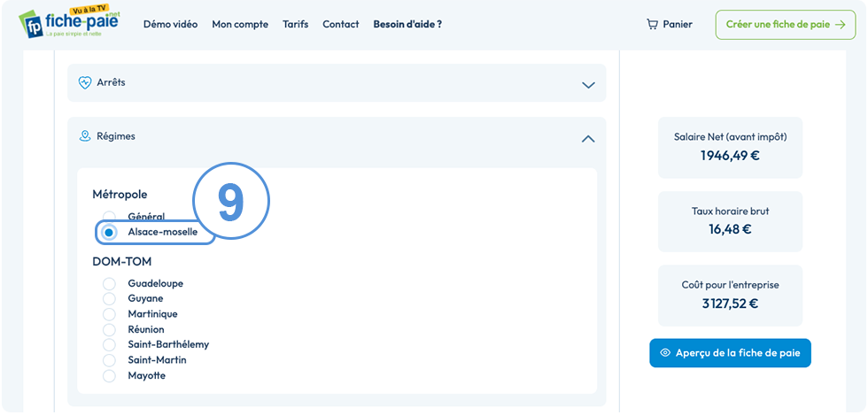Click the Salaire Net value 1946,49 €
The height and width of the screenshot is (415, 868).
coord(730,156)
